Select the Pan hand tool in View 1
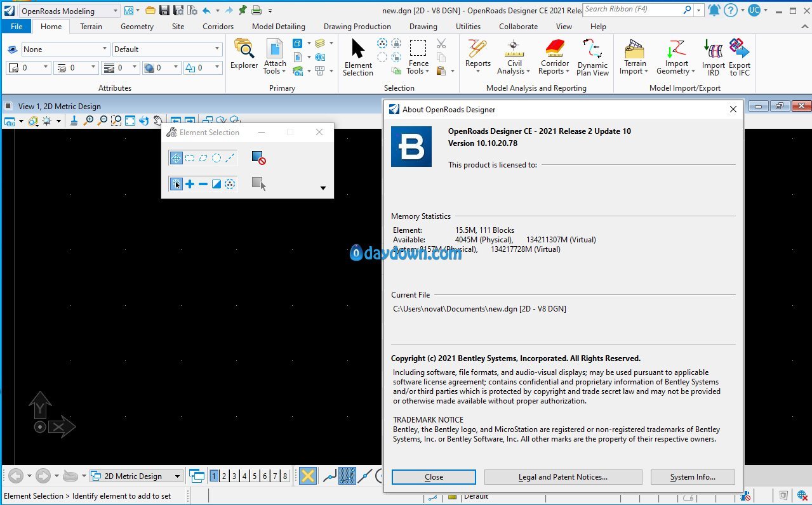812x505 pixels. point(157,121)
